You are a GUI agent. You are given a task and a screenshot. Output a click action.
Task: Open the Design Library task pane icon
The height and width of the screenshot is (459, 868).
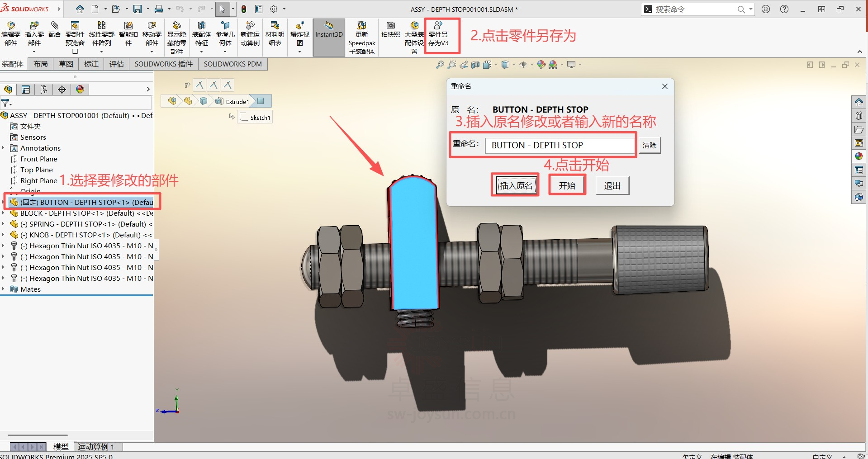click(x=859, y=116)
